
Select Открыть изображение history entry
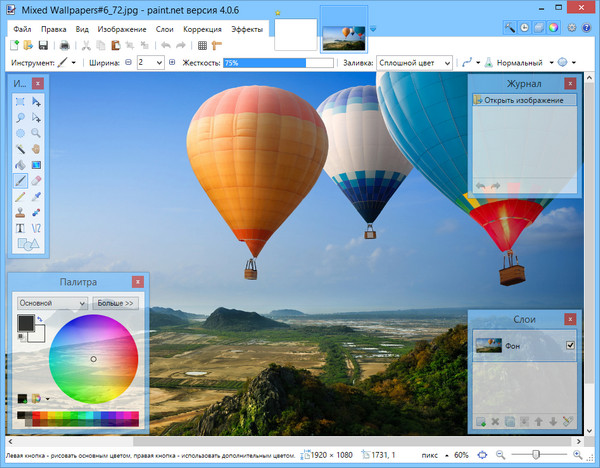click(x=524, y=100)
